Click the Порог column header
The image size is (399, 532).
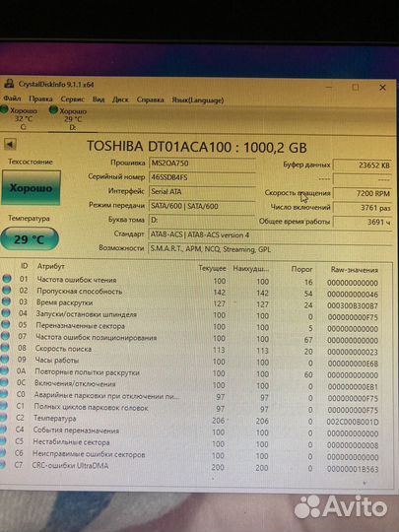pos(301,269)
